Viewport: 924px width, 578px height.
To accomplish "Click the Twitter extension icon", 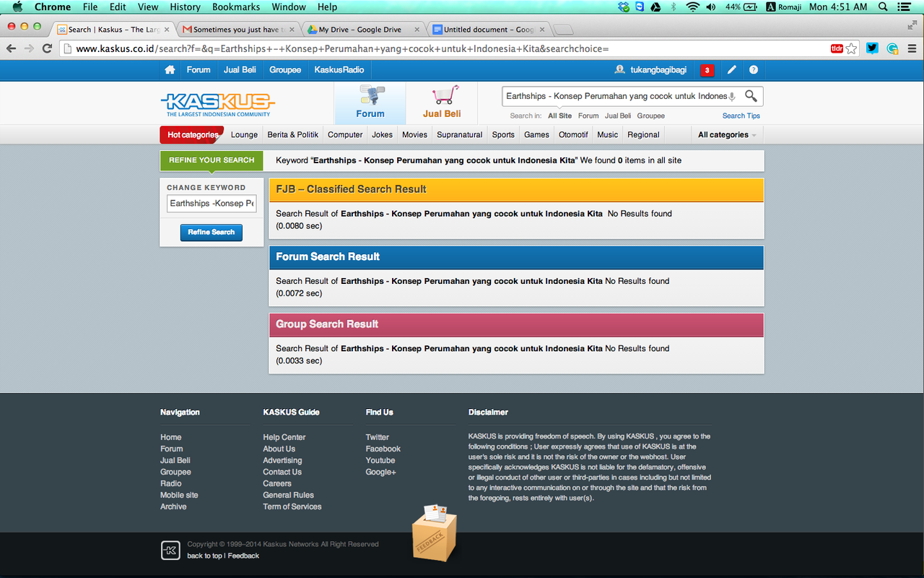I will (x=873, y=48).
